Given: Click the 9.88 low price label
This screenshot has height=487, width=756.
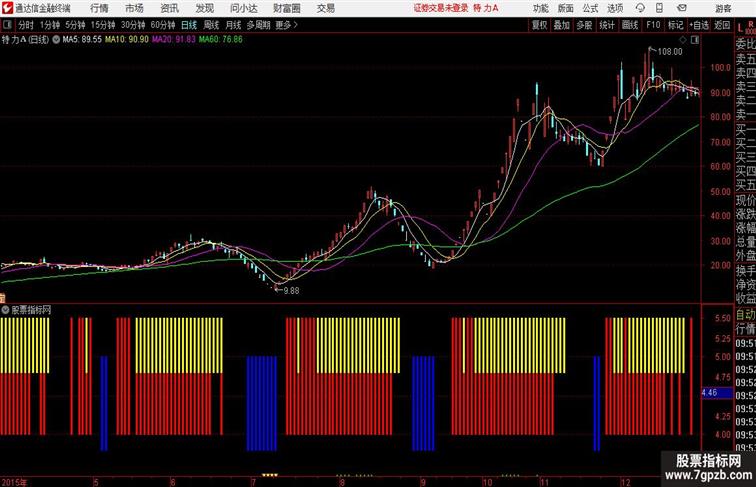Looking at the screenshot, I should [x=291, y=291].
